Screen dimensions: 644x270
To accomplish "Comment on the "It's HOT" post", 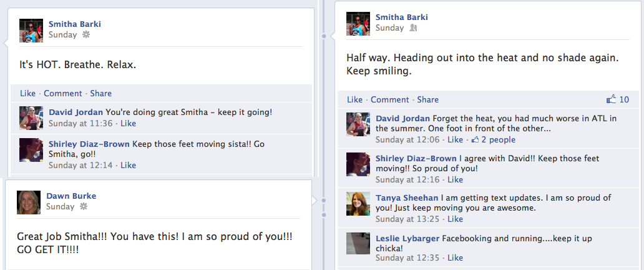I will point(63,93).
